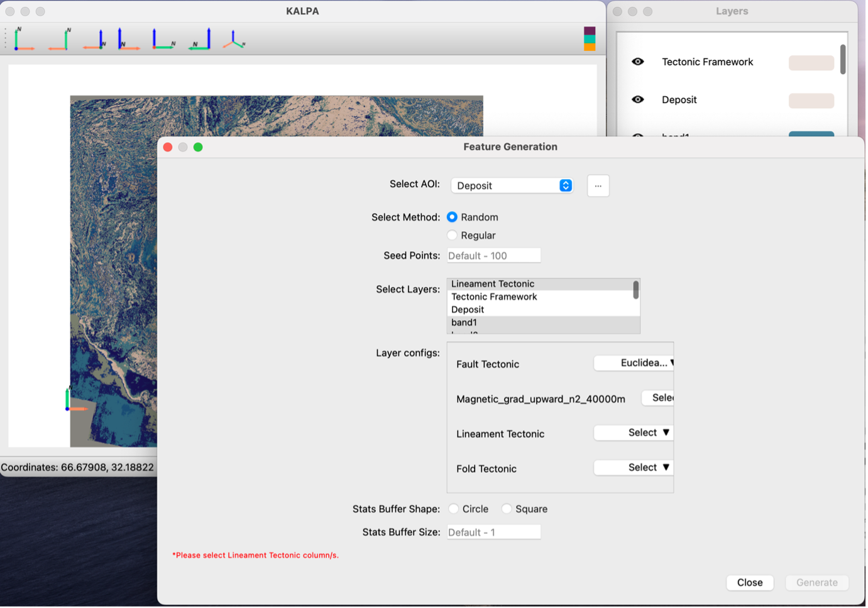This screenshot has height=608, width=868.
Task: Click the Fold Tectonic label in Layer configs
Action: 486,469
